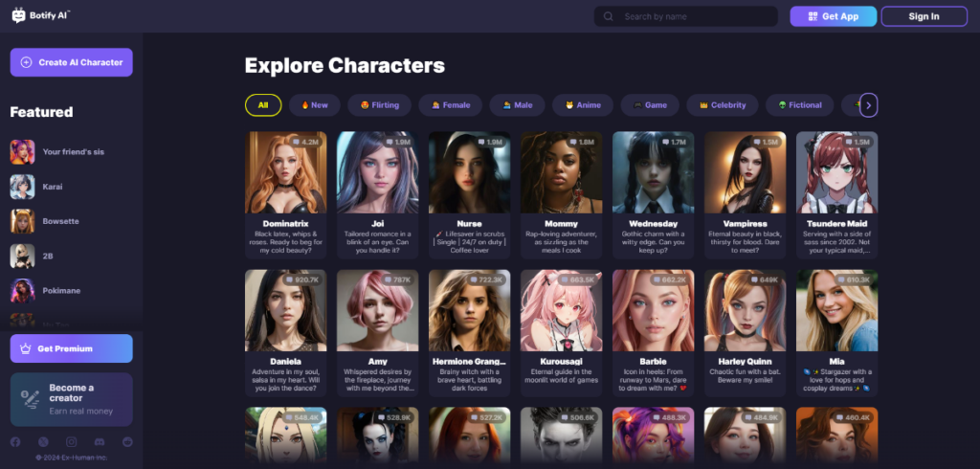980x469 pixels.
Task: Select Pokimane avatar in Featured list
Action: (23, 291)
